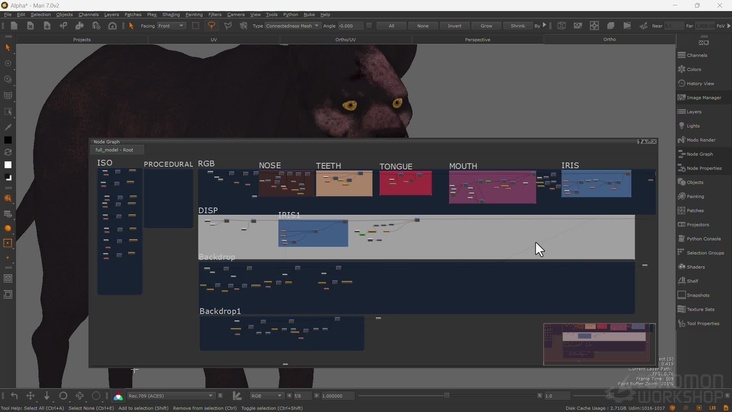
Task: Open the Shelf palette
Action: 692,281
